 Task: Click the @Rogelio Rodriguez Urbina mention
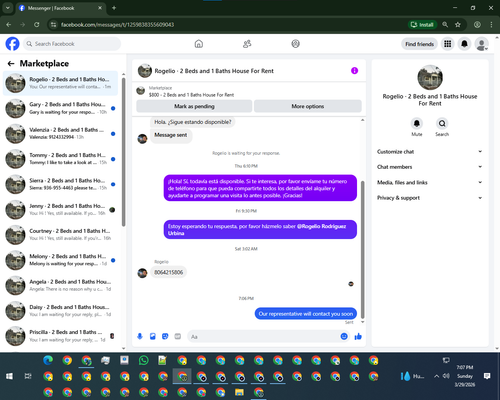(x=257, y=230)
